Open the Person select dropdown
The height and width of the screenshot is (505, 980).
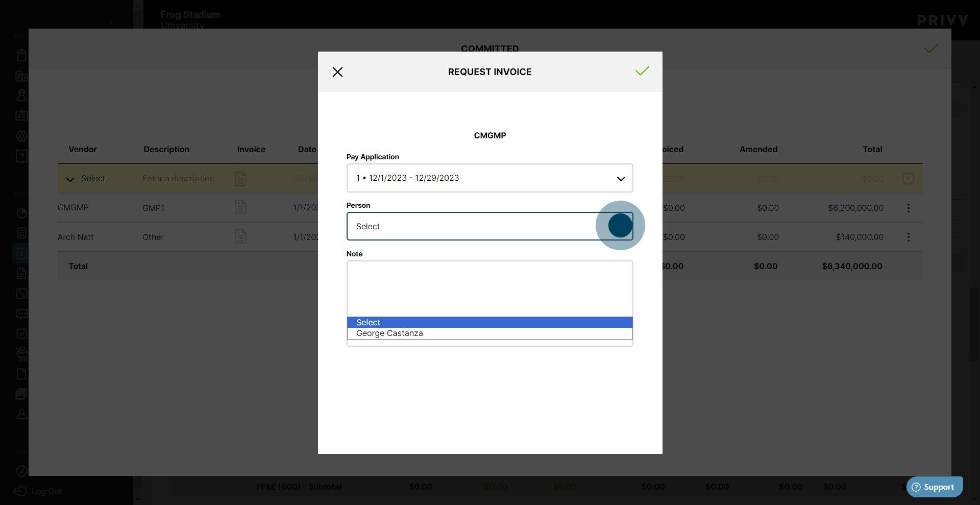(489, 226)
